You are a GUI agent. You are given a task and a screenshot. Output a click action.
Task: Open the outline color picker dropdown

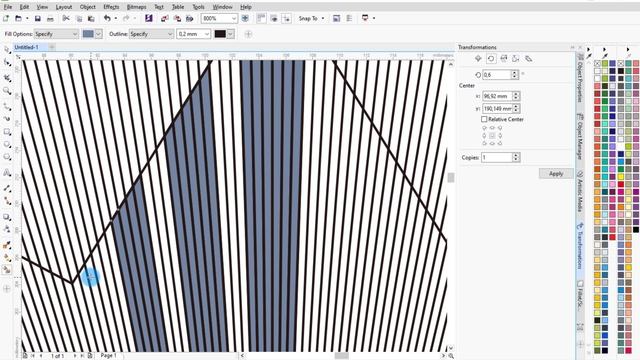tap(231, 34)
